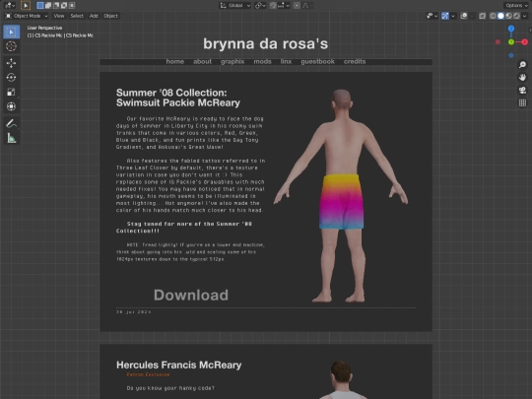Open the Add menu
This screenshot has width=532, height=399.
click(x=94, y=16)
